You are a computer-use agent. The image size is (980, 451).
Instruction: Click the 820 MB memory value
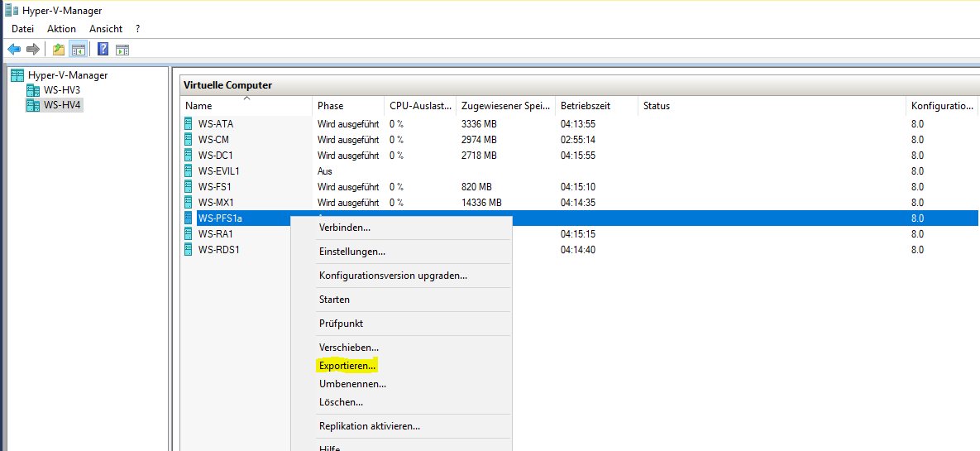tap(476, 186)
